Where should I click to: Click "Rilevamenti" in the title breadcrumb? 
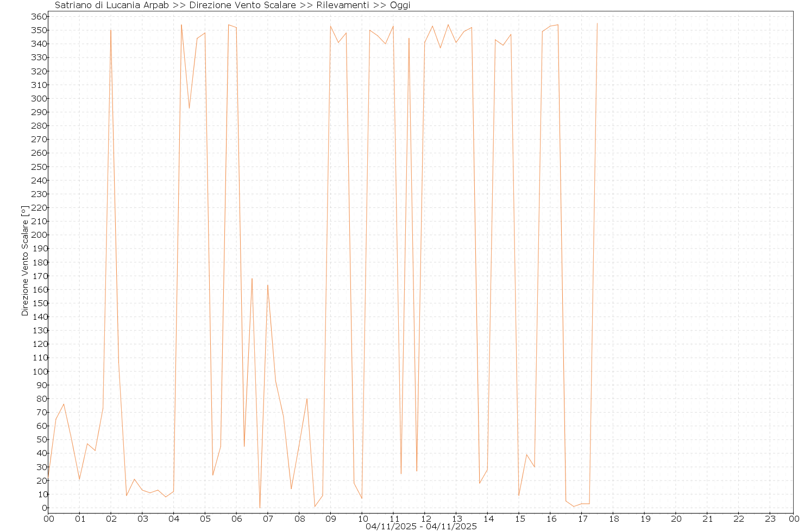tap(342, 5)
